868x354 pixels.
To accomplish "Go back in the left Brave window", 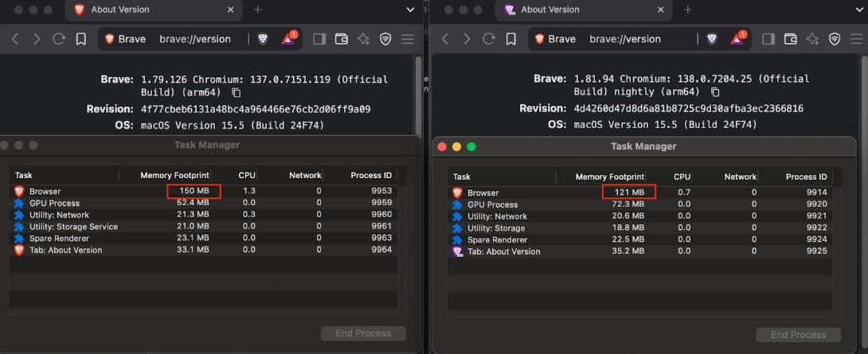I will [x=15, y=39].
